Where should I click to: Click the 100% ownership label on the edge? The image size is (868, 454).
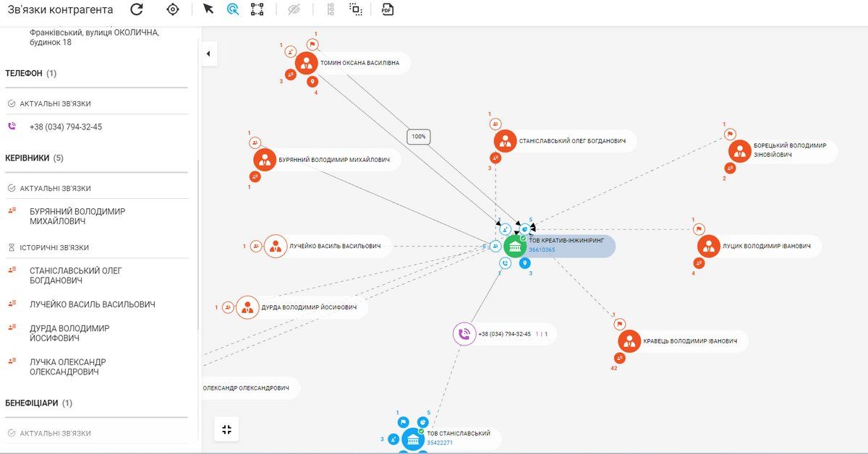[x=418, y=136]
